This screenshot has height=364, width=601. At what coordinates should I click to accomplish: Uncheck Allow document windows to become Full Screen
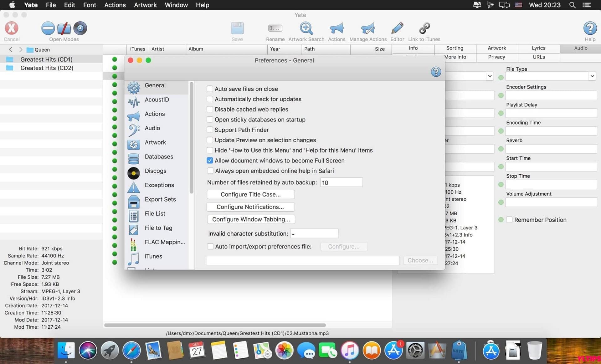210,160
